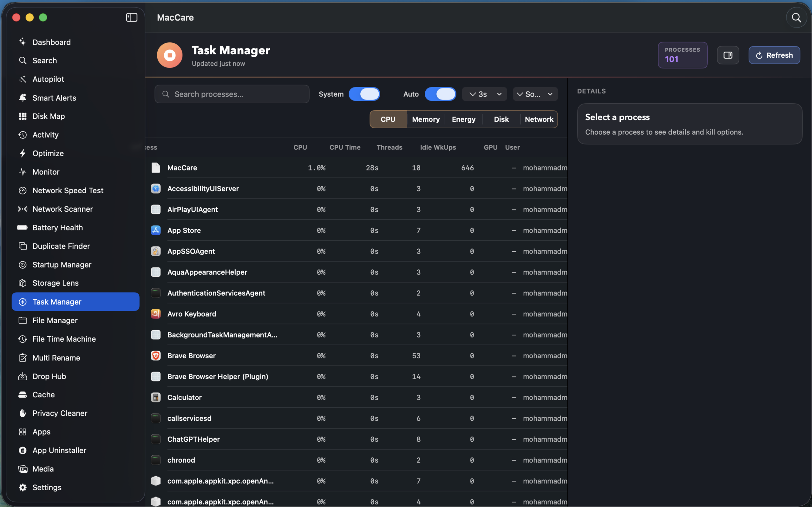Disable the System processes toggle
The height and width of the screenshot is (507, 812).
(x=364, y=94)
